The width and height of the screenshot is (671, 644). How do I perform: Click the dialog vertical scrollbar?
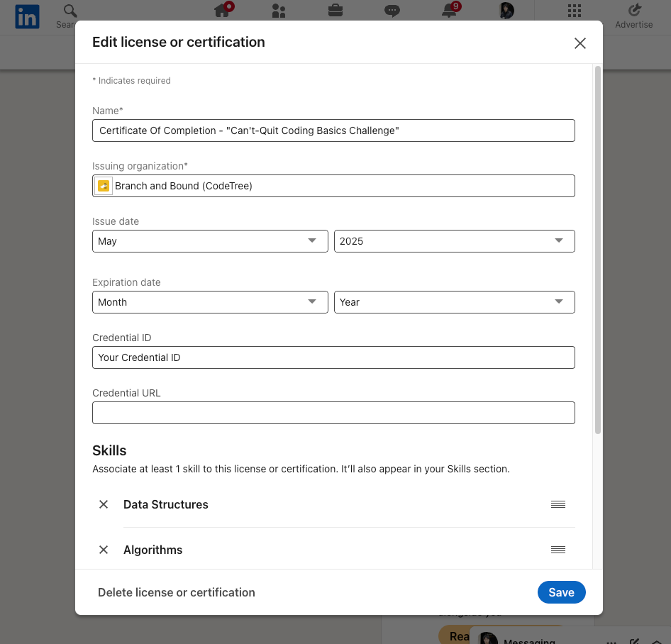point(598,250)
